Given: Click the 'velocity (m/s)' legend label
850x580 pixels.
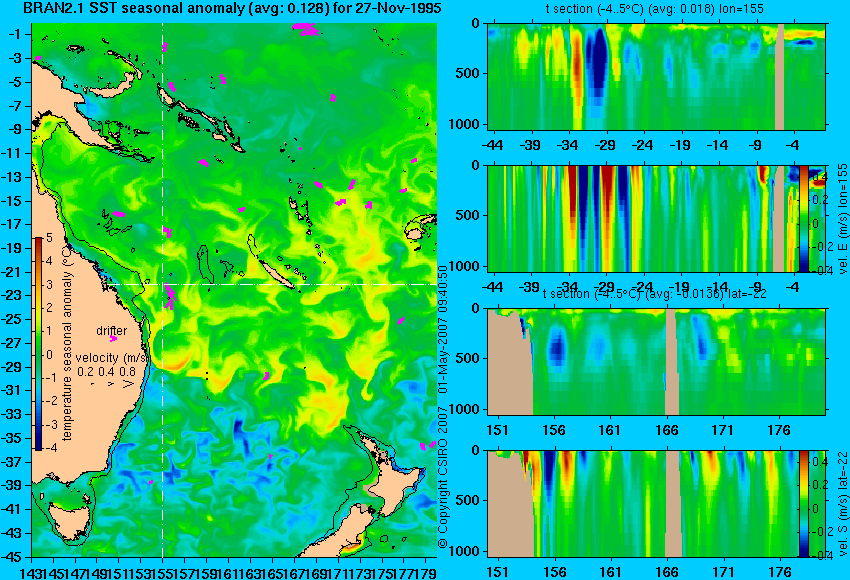Looking at the screenshot, I should tap(112, 358).
